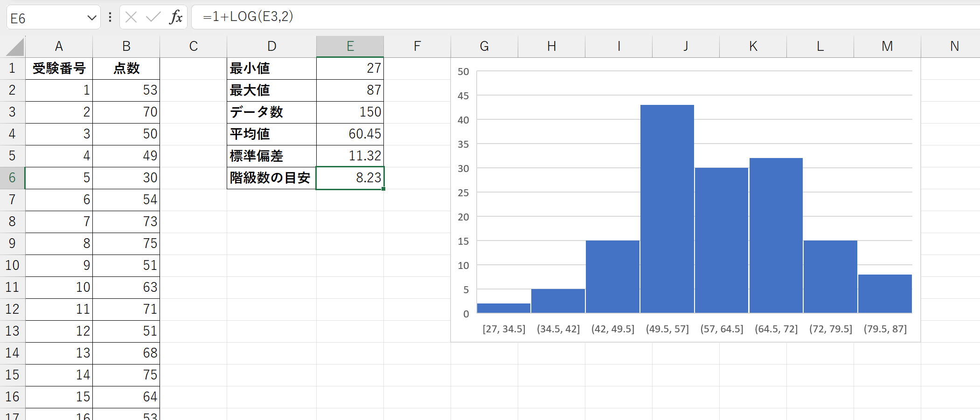Click the Select All corner triangle

pos(15,47)
